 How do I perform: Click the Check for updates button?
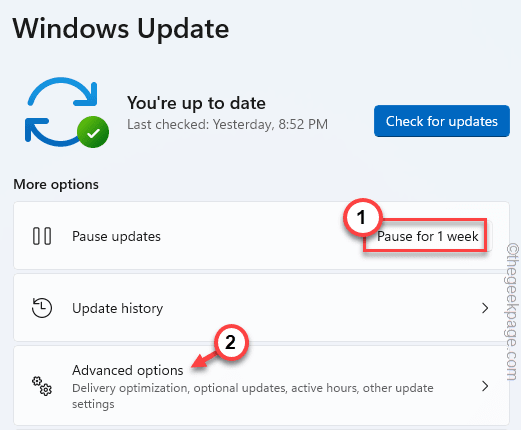[442, 121]
